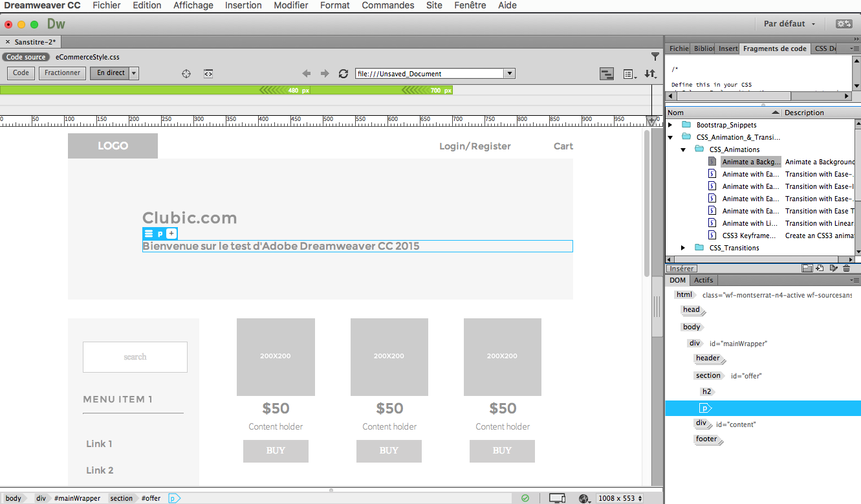Expand the Bootstrap_Snippets folder
This screenshot has height=504, width=861.
click(x=671, y=125)
